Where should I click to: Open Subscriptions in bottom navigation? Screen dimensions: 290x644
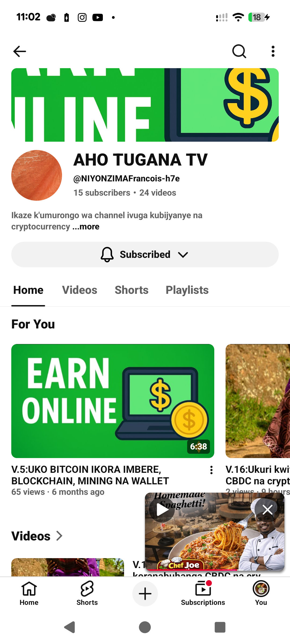click(203, 593)
